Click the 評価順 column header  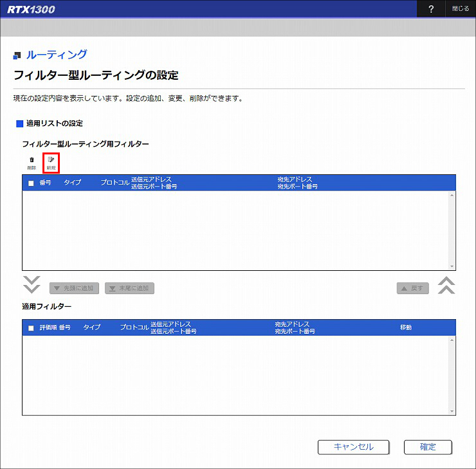coord(48,327)
